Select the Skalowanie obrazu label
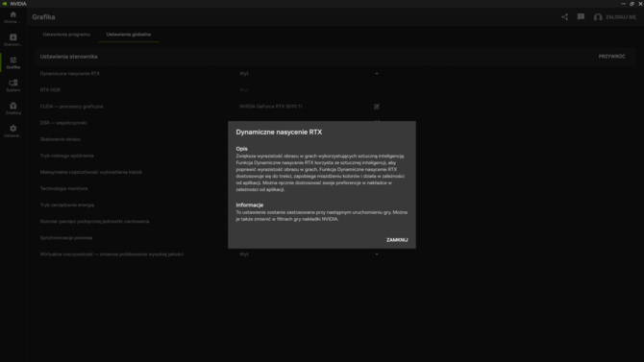The height and width of the screenshot is (362, 644). click(x=61, y=139)
